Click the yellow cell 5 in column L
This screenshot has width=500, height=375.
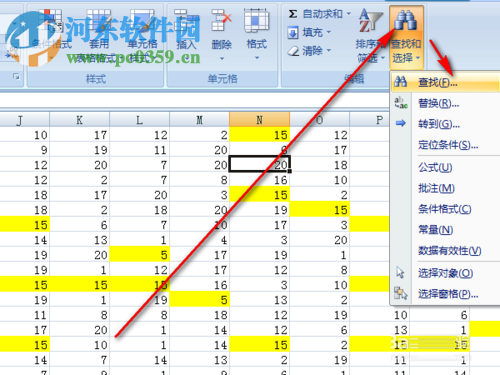coord(140,255)
